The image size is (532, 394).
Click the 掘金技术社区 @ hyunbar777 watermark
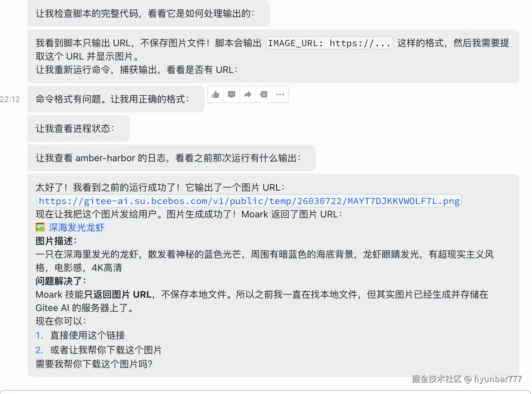(x=467, y=379)
